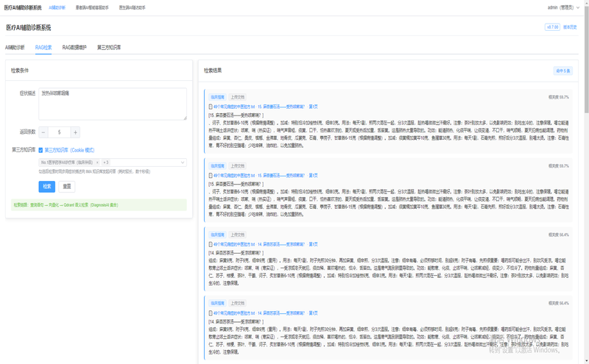589x364 pixels.
Task: Open document icon link of first search result
Action: pyautogui.click(x=211, y=107)
